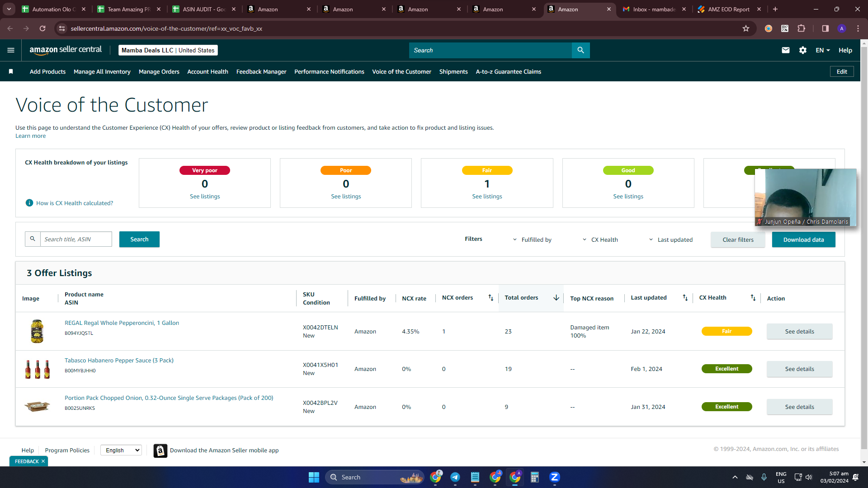Screen dimensions: 868x488
Task: Click the magnifier icon beside Search title, ASIN
Action: 33,239
